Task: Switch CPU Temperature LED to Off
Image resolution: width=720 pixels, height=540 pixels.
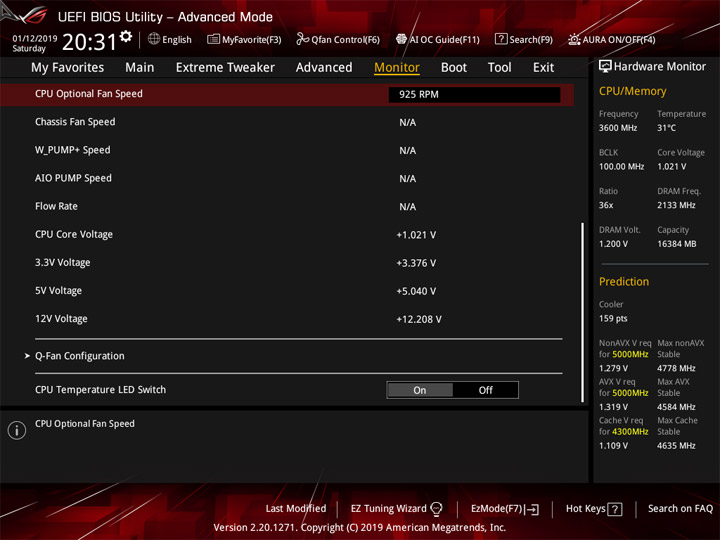Action: point(485,390)
